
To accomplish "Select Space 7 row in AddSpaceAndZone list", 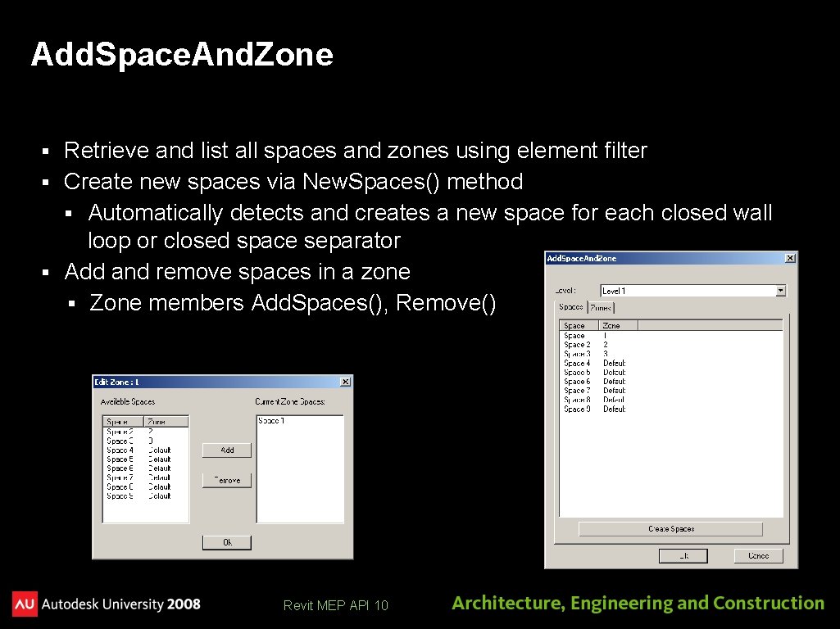I will point(670,391).
